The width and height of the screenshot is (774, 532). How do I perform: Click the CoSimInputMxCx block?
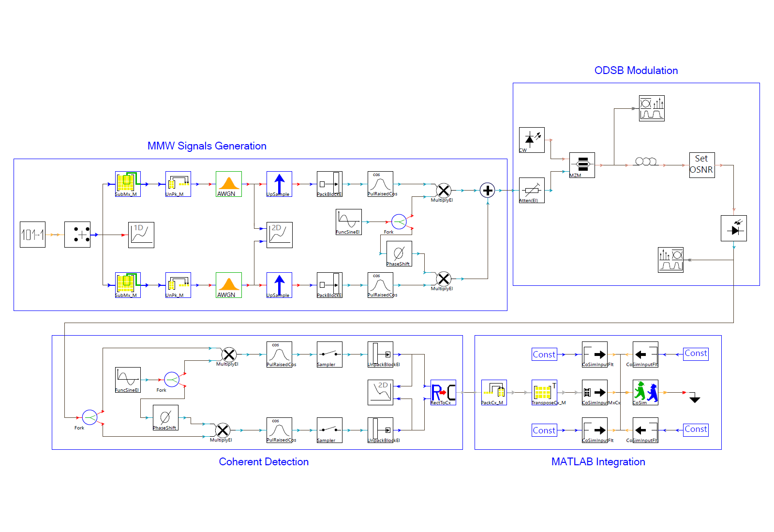click(595, 392)
